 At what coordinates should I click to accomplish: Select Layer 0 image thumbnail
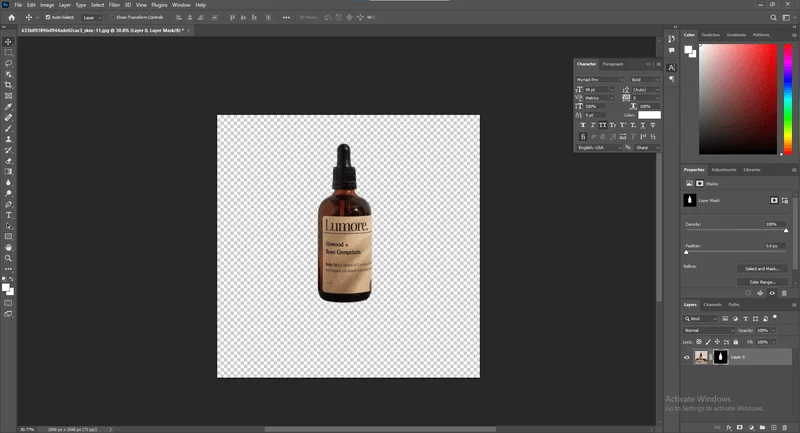[701, 358]
